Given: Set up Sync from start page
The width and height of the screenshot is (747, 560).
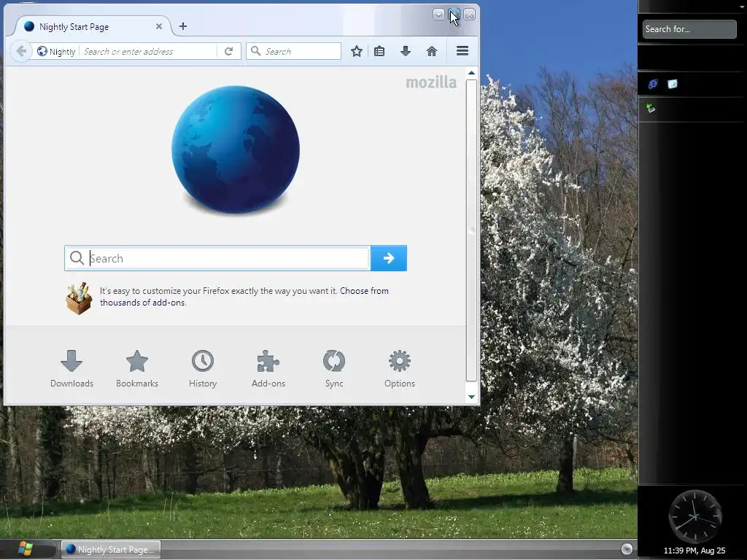Looking at the screenshot, I should (334, 369).
